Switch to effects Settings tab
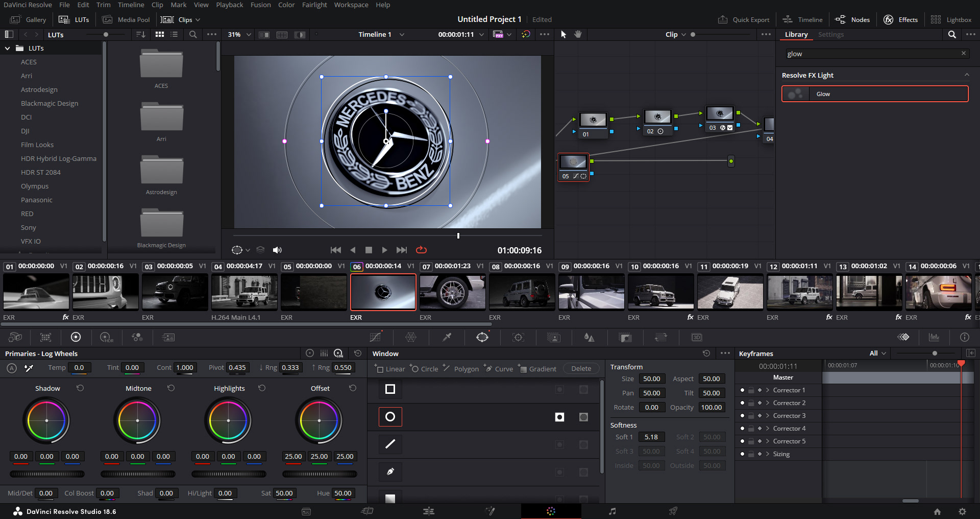This screenshot has height=519, width=980. 830,34
